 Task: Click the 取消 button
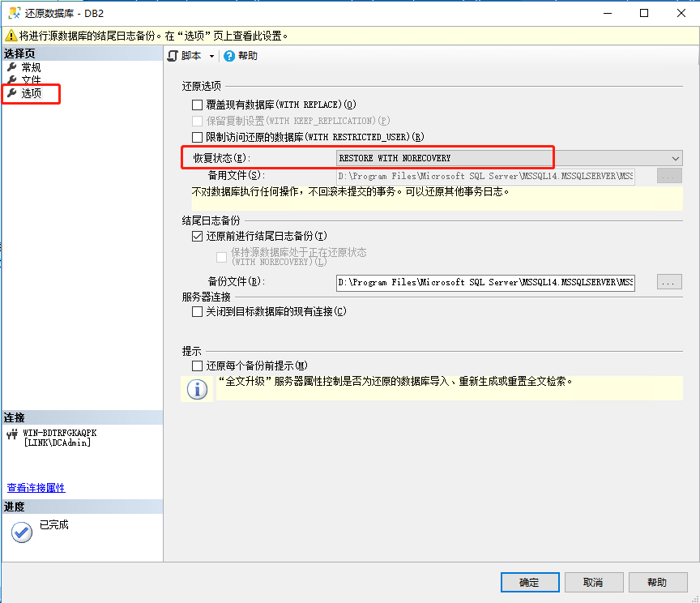point(594,583)
